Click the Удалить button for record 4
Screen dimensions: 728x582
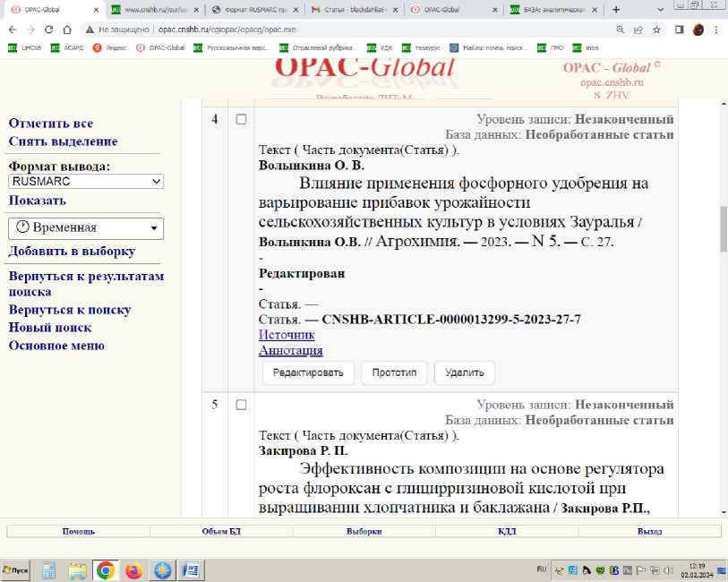click(464, 372)
